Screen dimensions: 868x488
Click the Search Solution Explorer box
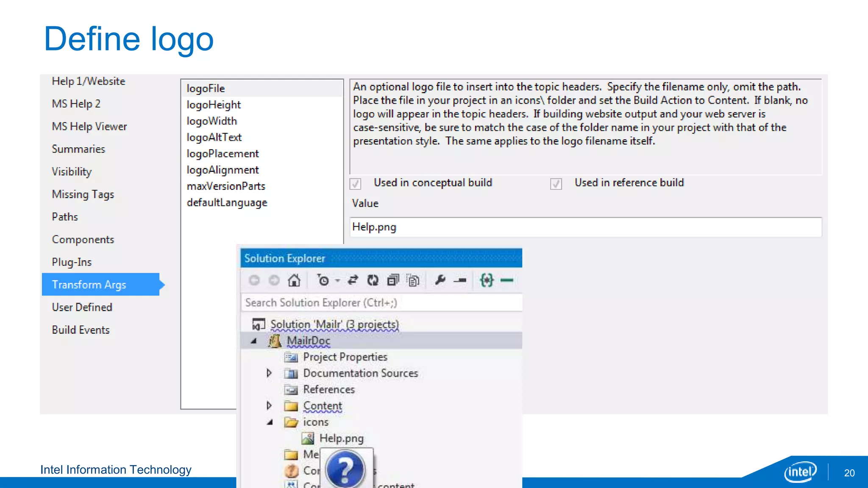point(381,303)
